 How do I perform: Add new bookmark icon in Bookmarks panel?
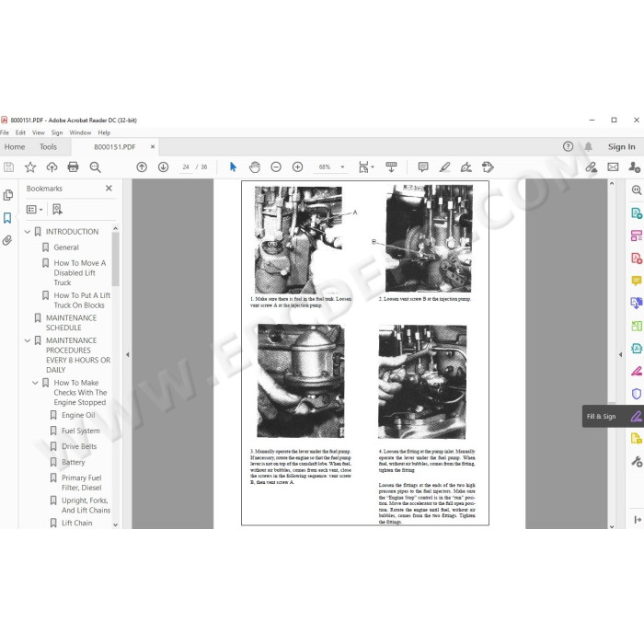pos(57,210)
